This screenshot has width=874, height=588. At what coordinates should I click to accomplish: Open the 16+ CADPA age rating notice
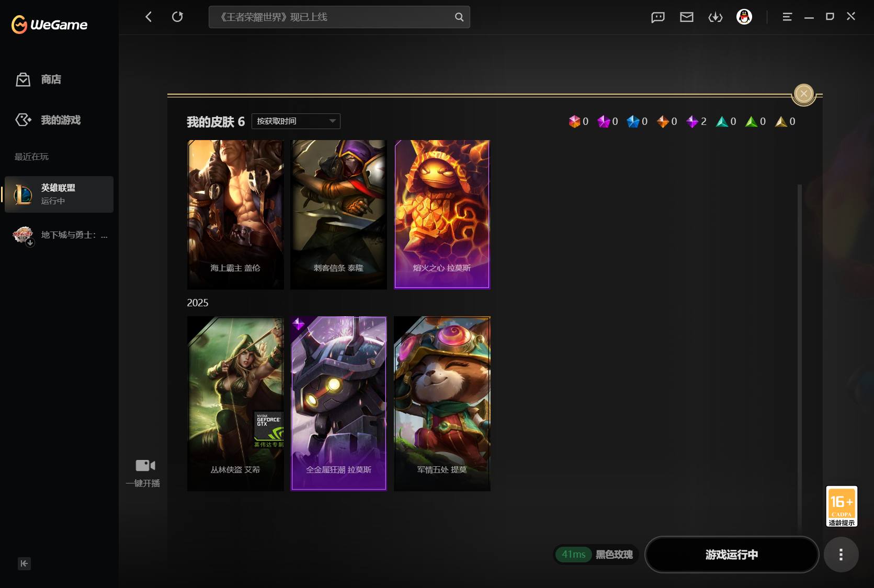tap(842, 506)
